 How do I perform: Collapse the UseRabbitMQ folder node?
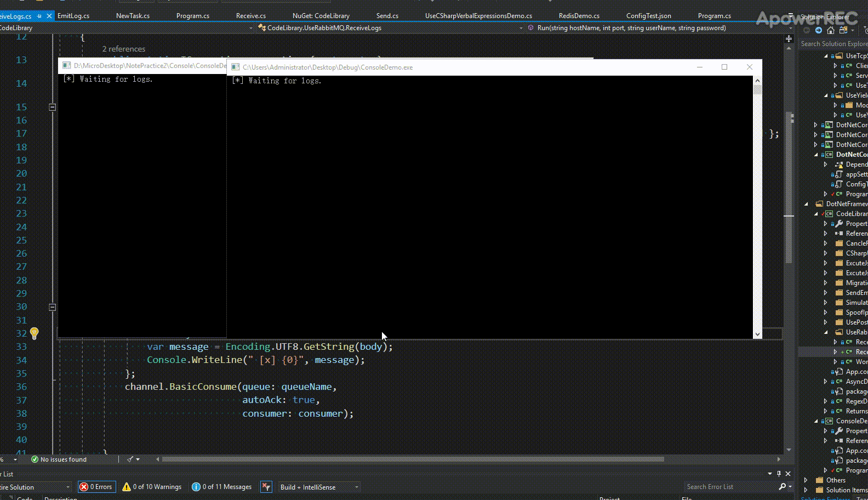click(826, 332)
